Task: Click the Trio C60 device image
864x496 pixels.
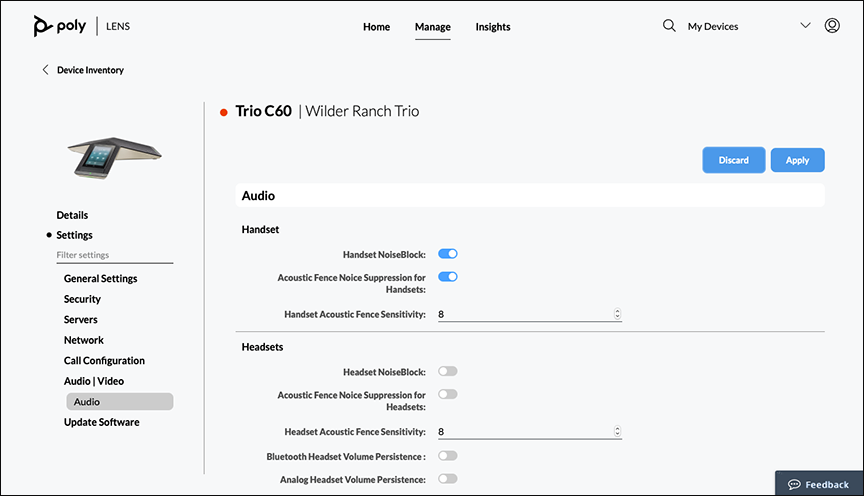Action: [x=114, y=158]
